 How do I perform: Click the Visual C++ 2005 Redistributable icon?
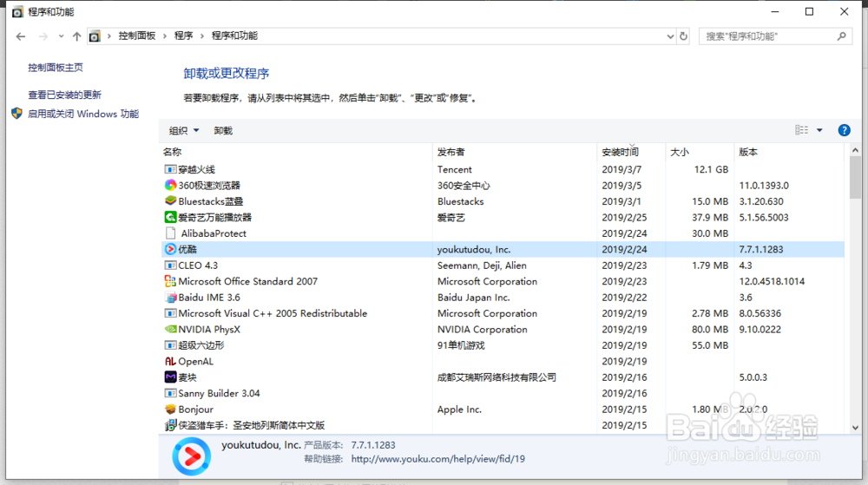tap(170, 313)
